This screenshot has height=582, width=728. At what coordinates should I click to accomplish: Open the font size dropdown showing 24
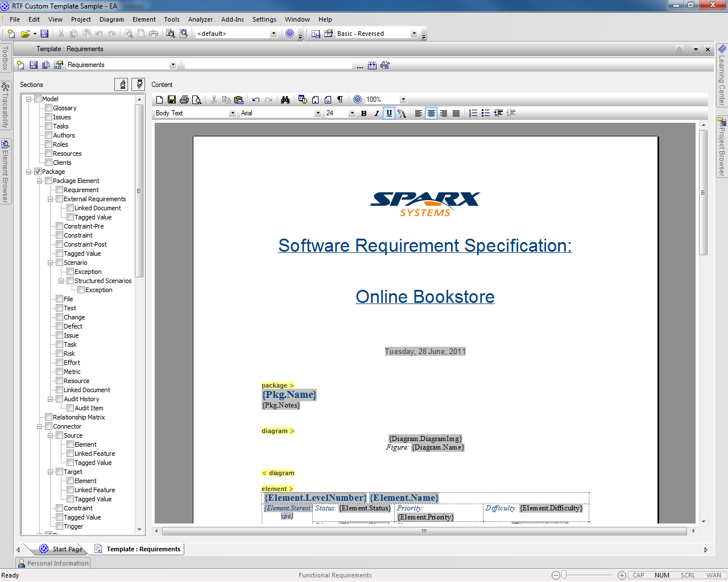351,113
